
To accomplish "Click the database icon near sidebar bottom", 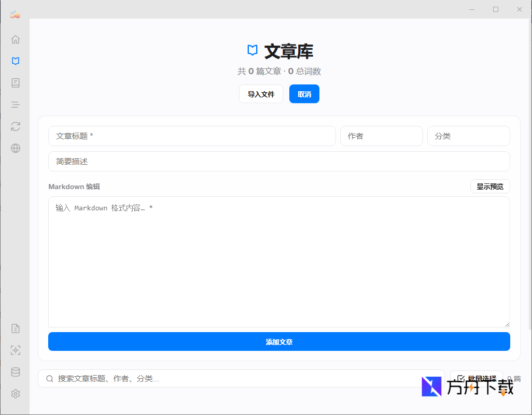I will pyautogui.click(x=15, y=371).
